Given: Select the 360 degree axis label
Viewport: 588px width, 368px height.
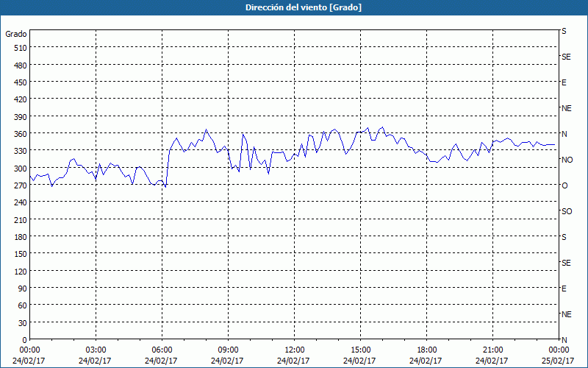Looking at the screenshot, I should point(21,134).
